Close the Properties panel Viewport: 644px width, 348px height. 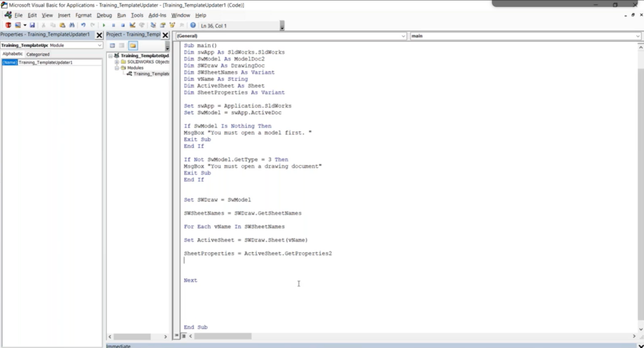(x=99, y=35)
